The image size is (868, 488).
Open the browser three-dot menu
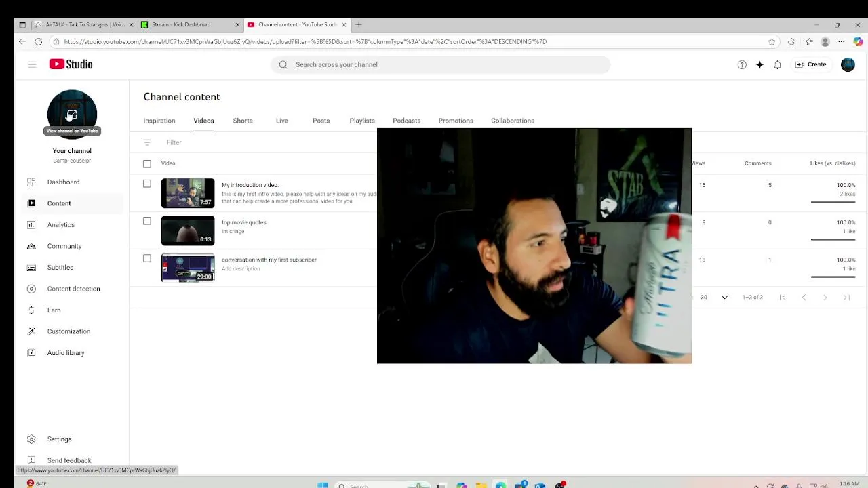[x=842, y=41]
